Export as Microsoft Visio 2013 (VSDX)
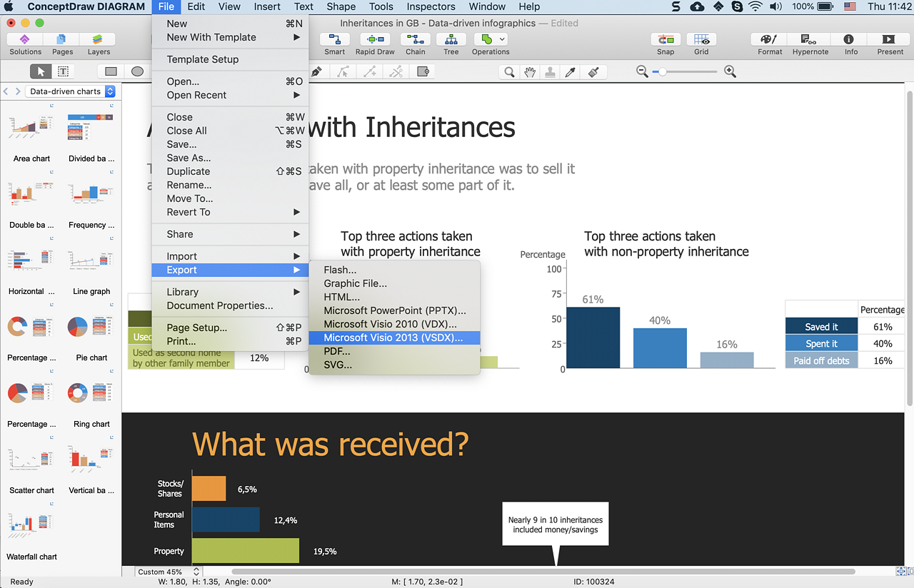Image resolution: width=914 pixels, height=588 pixels. click(394, 338)
